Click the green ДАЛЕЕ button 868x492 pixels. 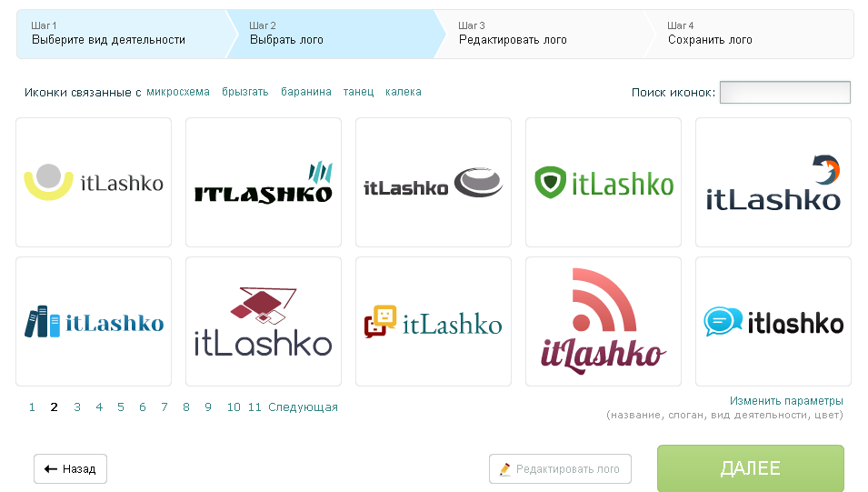(751, 468)
